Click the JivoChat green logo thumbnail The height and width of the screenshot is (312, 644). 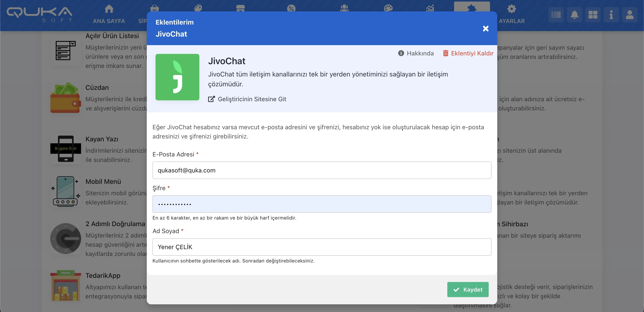[177, 77]
